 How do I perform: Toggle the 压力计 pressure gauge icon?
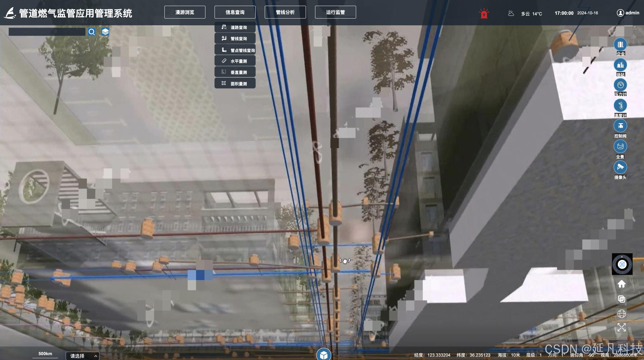click(620, 85)
